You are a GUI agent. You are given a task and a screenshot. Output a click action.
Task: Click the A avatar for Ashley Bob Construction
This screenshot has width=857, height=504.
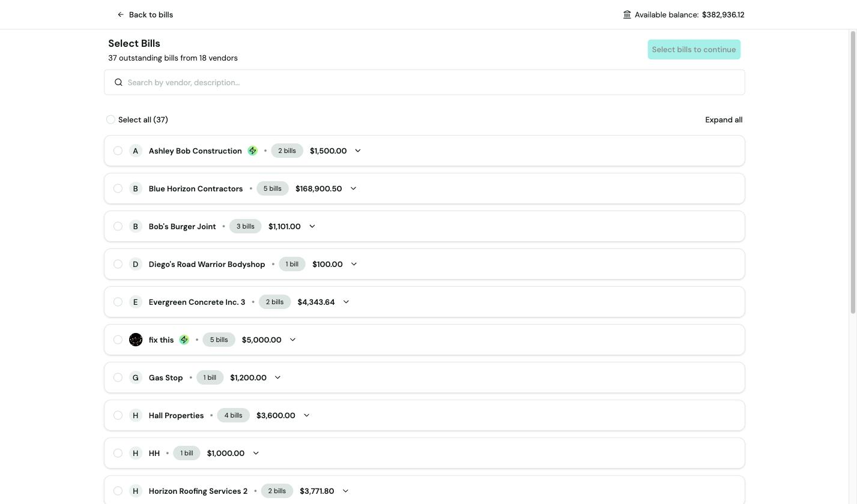click(136, 151)
